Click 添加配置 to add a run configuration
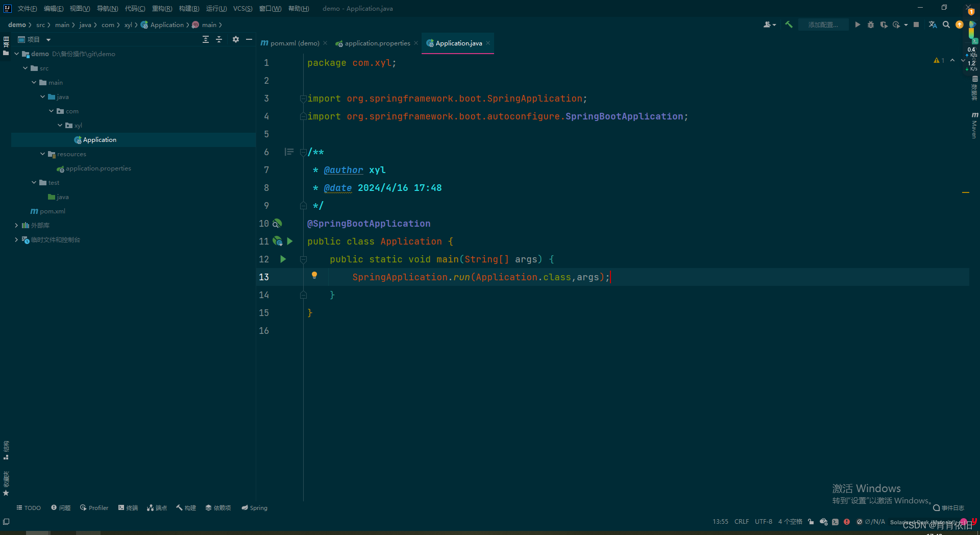Screen dimensions: 980x535 click(x=823, y=25)
